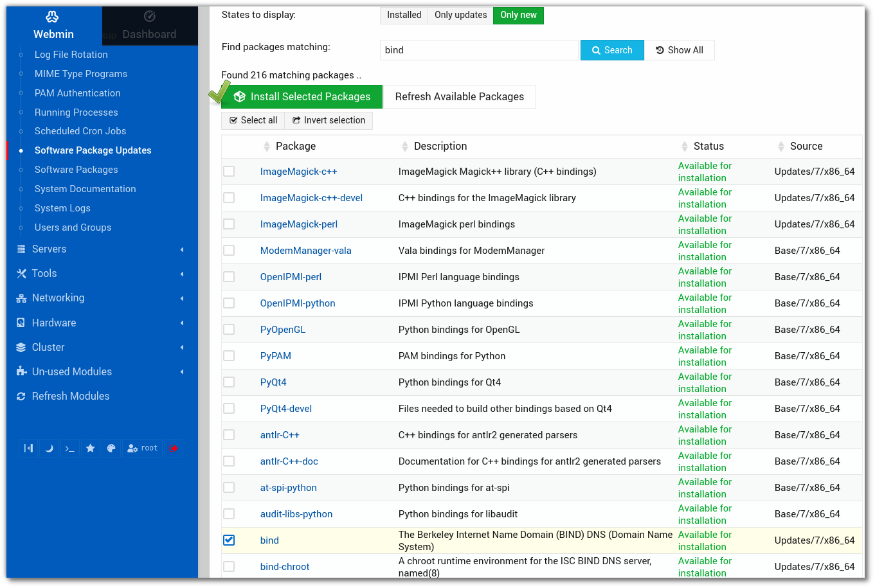
Task: Uncheck the bind package checkbox
Action: [x=229, y=540]
